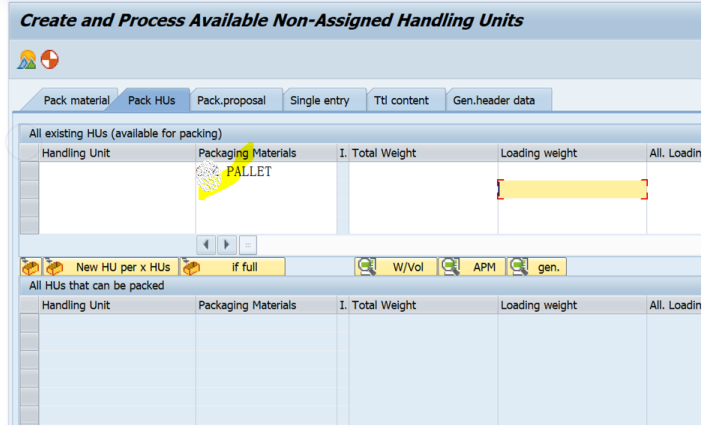
Task: Click the scroll position square between tables
Action: [248, 245]
